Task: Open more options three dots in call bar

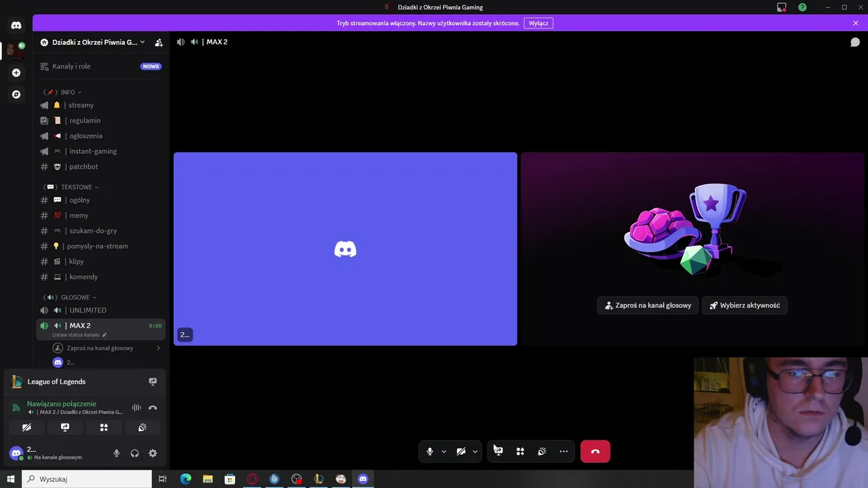Action: pyautogui.click(x=564, y=451)
